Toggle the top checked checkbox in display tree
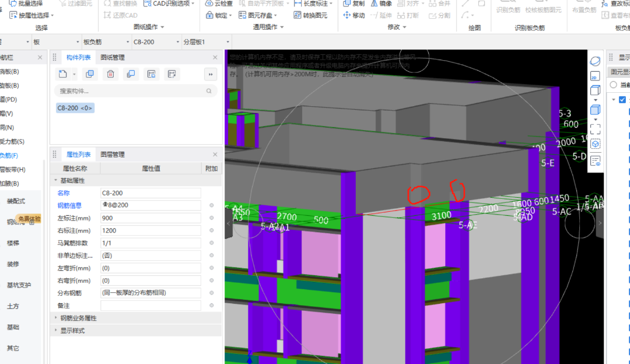 (622, 100)
